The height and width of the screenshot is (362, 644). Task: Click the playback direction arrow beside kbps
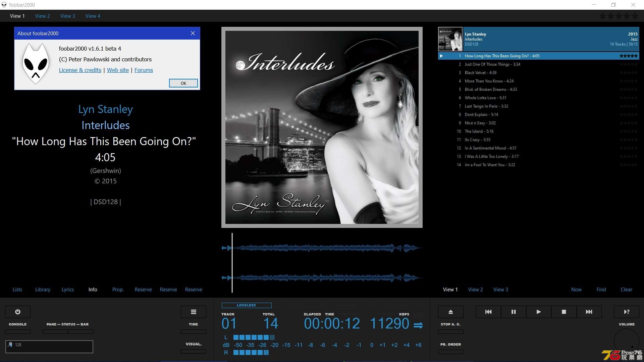(x=418, y=325)
